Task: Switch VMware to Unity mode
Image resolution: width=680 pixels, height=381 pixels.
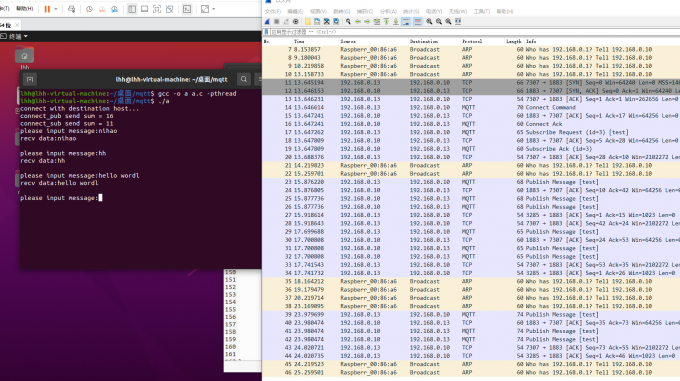Action: (x=170, y=9)
